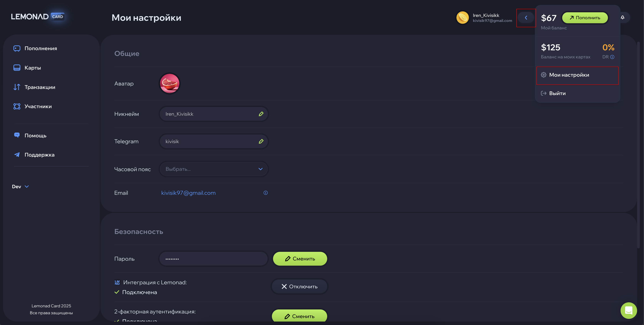Open the Часовой пояс dropdown
644x325 pixels.
pyautogui.click(x=214, y=169)
